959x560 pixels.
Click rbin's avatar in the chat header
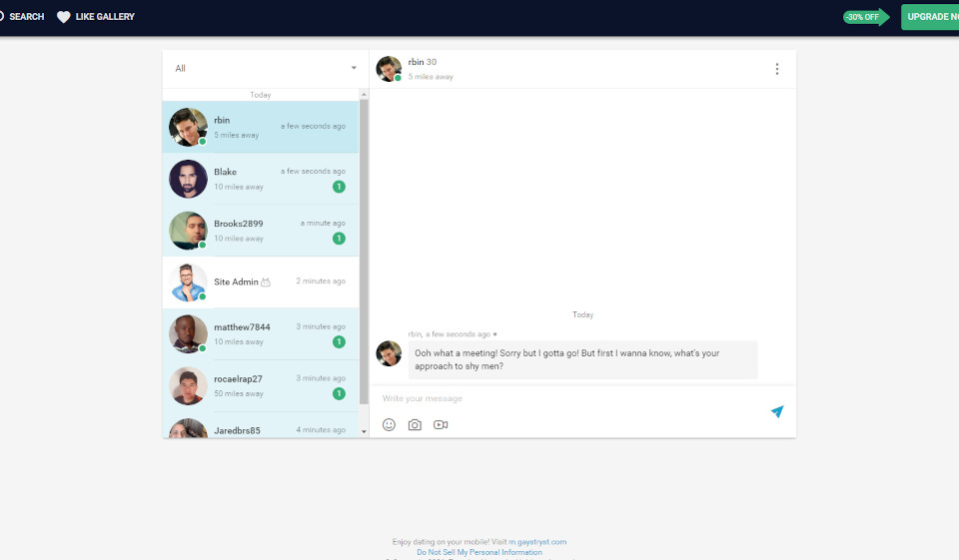coord(389,69)
